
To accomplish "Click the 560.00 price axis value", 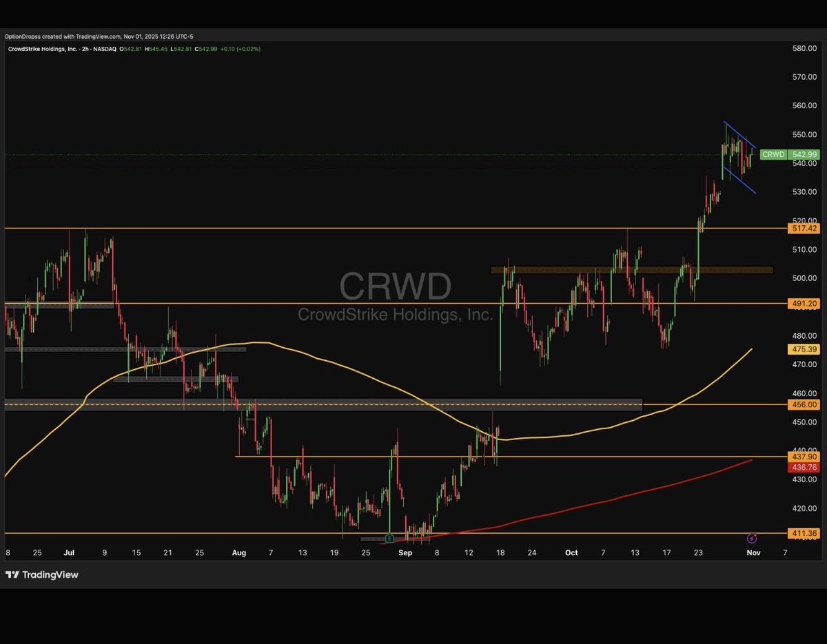I will 804,105.
